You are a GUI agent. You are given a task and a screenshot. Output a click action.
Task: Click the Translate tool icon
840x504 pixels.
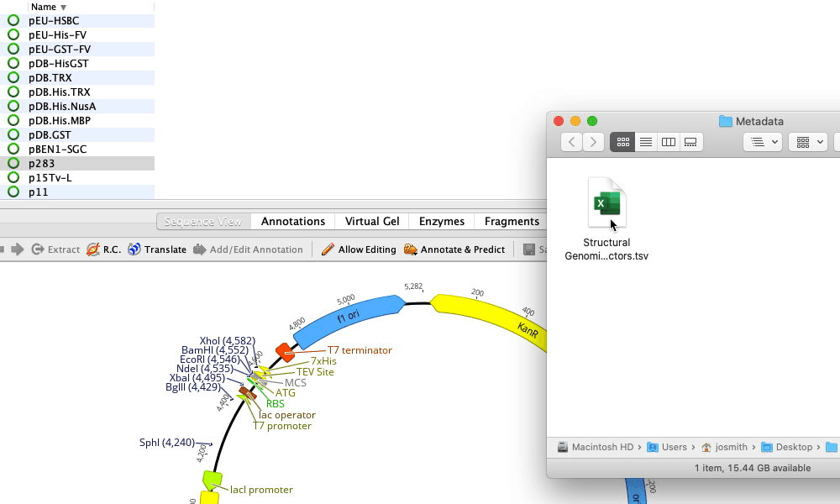[x=134, y=249]
